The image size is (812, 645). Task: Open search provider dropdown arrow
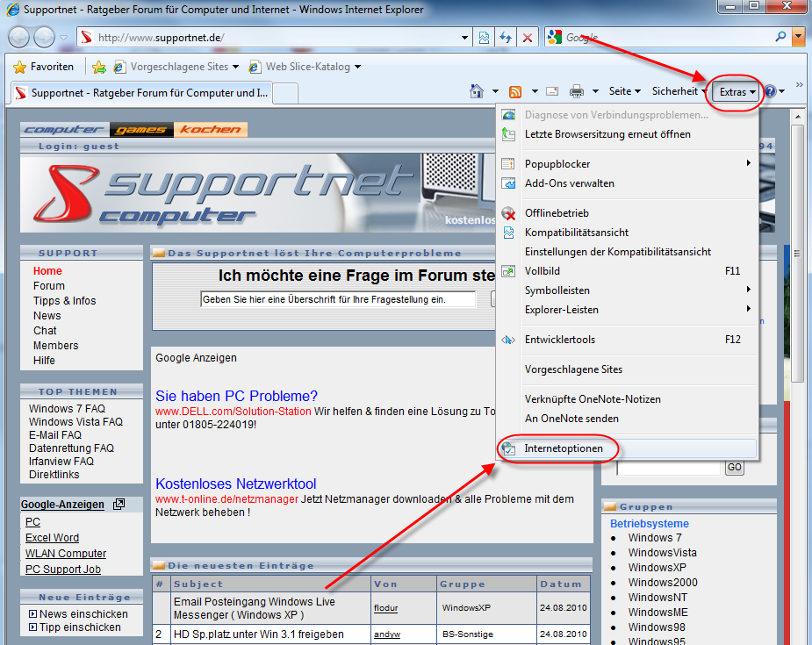[799, 37]
